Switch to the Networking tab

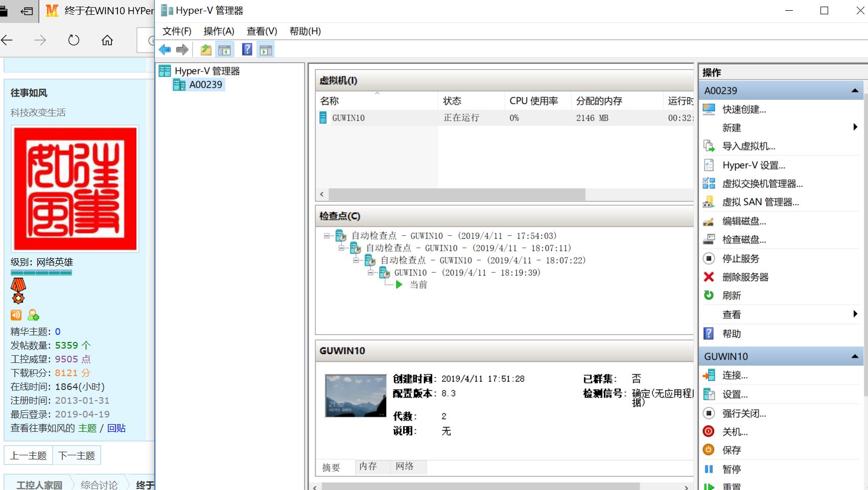tap(405, 467)
